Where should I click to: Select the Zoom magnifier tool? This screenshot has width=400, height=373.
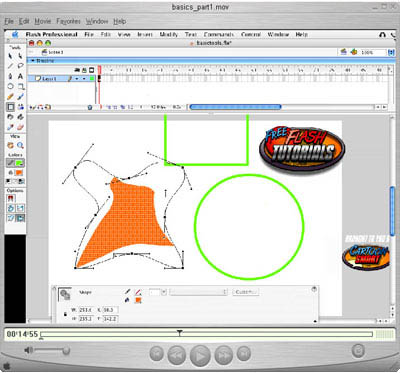pyautogui.click(x=20, y=145)
